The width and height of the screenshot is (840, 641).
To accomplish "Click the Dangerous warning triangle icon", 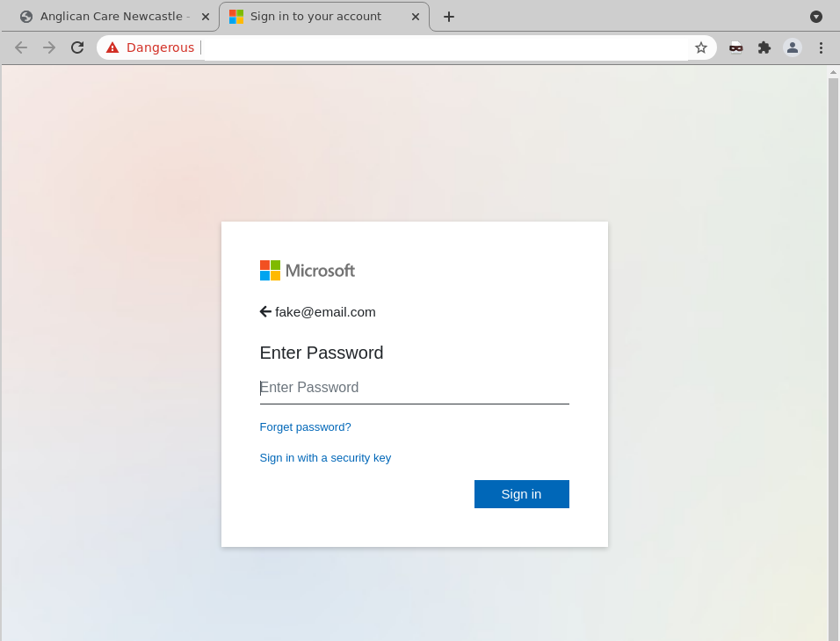I will click(x=112, y=47).
